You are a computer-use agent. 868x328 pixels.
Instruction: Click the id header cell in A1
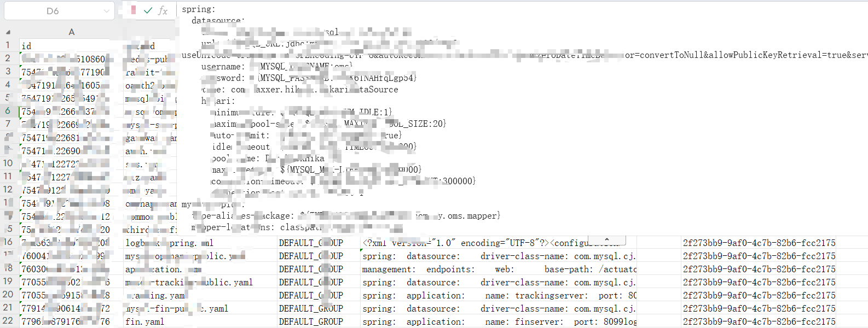71,45
